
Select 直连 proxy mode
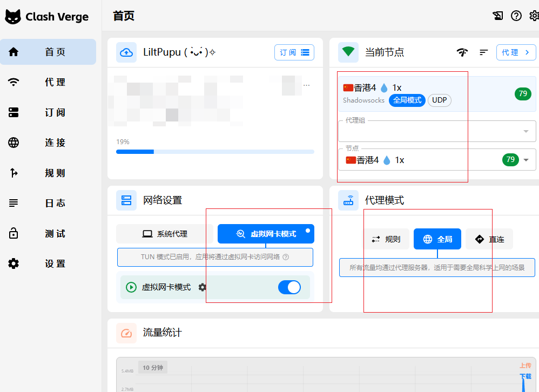[489, 239]
